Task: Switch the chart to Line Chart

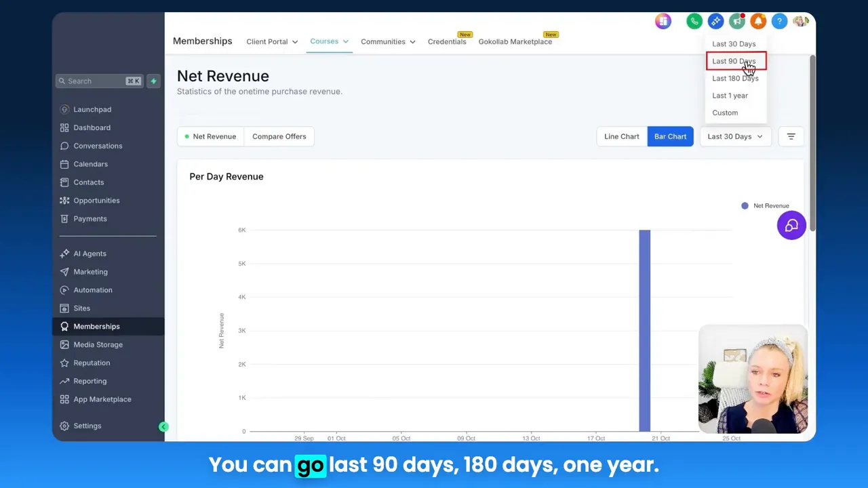Action: point(620,136)
